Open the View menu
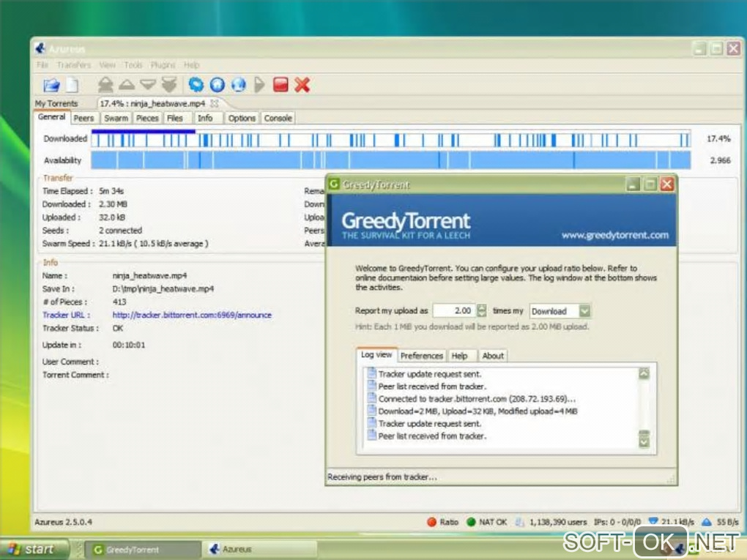This screenshot has width=747, height=560. coord(107,64)
